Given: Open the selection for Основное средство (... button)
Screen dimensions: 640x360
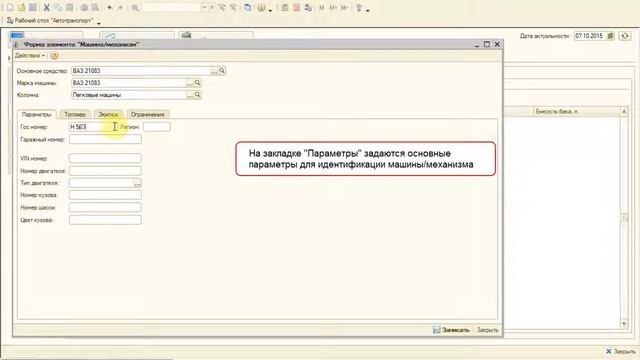Looking at the screenshot, I should (x=214, y=71).
